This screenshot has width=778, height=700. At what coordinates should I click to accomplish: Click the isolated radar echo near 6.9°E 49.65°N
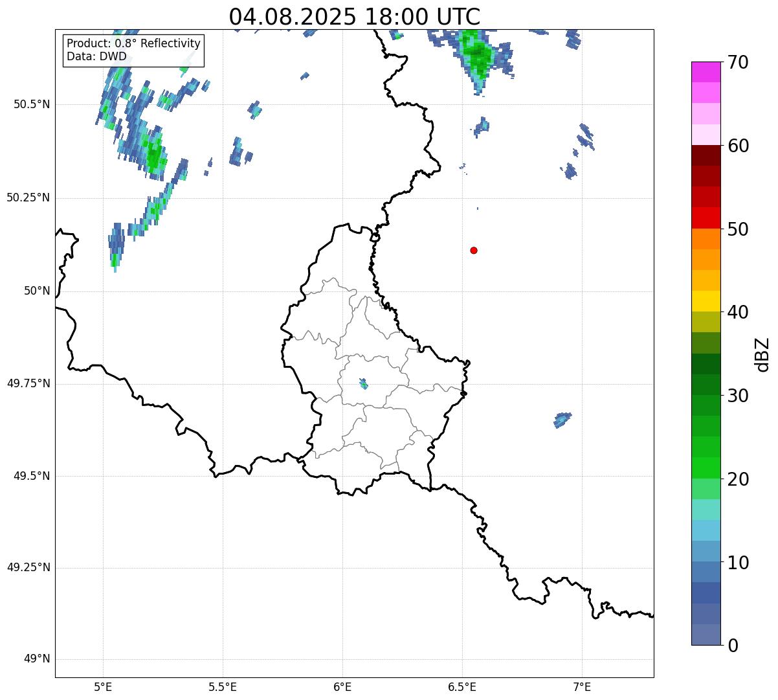(562, 420)
